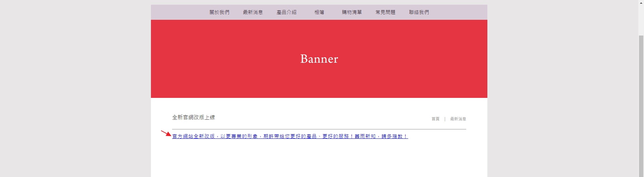Image resolution: width=644 pixels, height=177 pixels.
Task: Select 產品介紹 from the navigation bar
Action: pos(286,12)
